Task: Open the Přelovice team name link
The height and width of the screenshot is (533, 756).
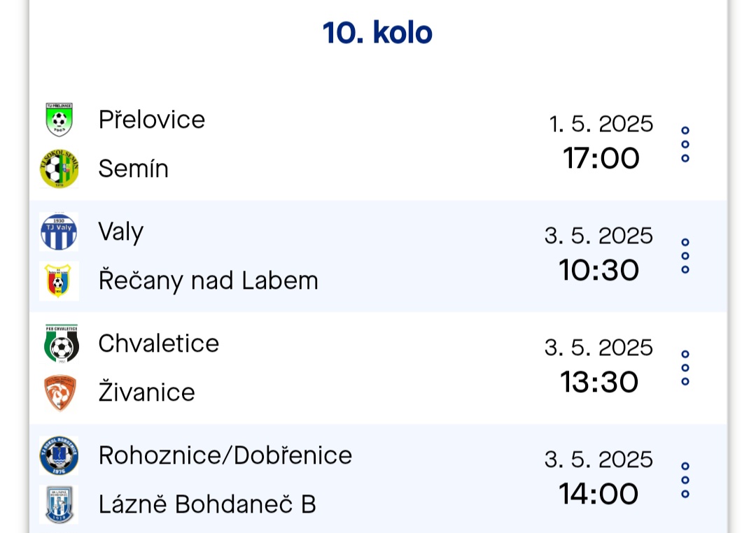Action: coord(152,119)
